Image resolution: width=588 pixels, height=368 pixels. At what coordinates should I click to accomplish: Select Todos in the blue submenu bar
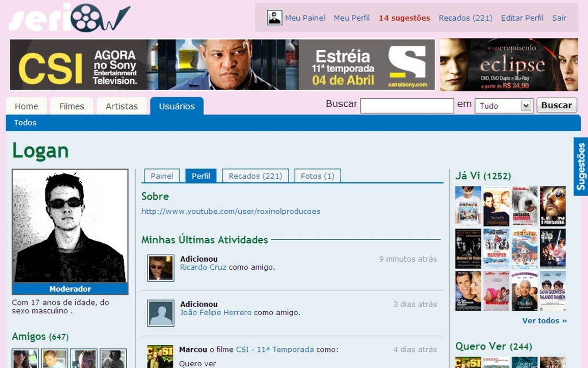pyautogui.click(x=25, y=123)
